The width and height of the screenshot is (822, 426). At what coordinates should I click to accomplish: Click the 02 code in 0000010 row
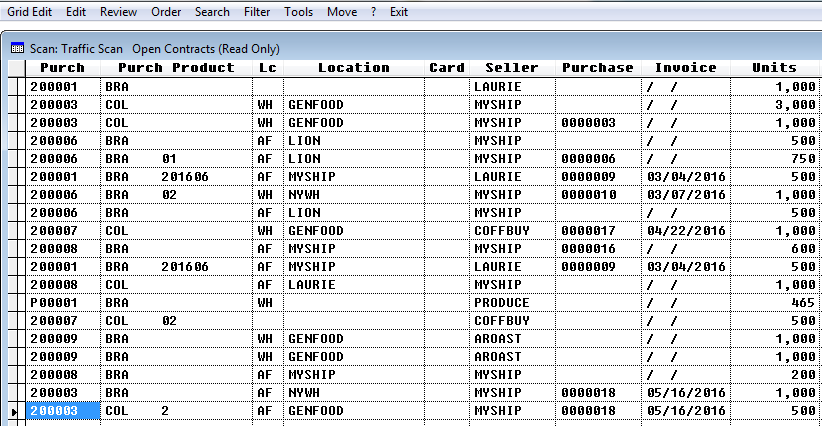point(169,195)
